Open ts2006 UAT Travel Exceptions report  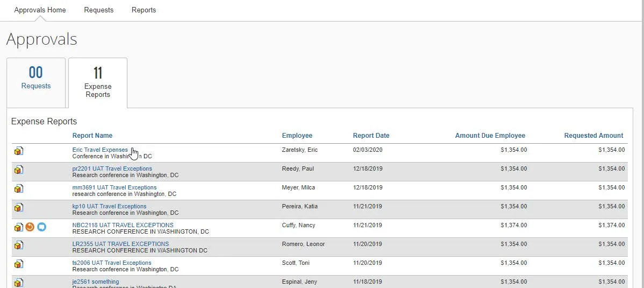pos(112,263)
